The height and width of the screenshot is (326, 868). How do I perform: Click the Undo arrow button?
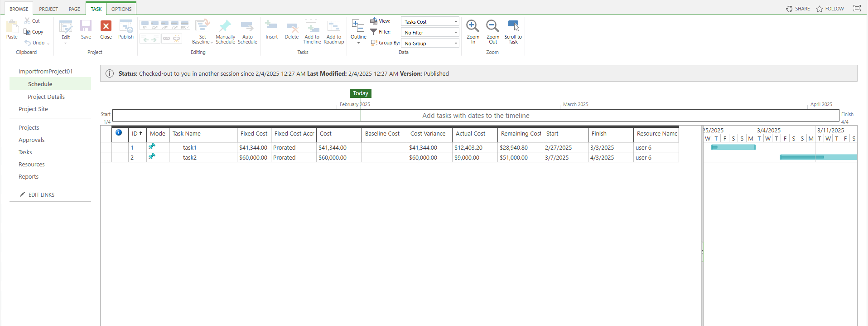(28, 43)
